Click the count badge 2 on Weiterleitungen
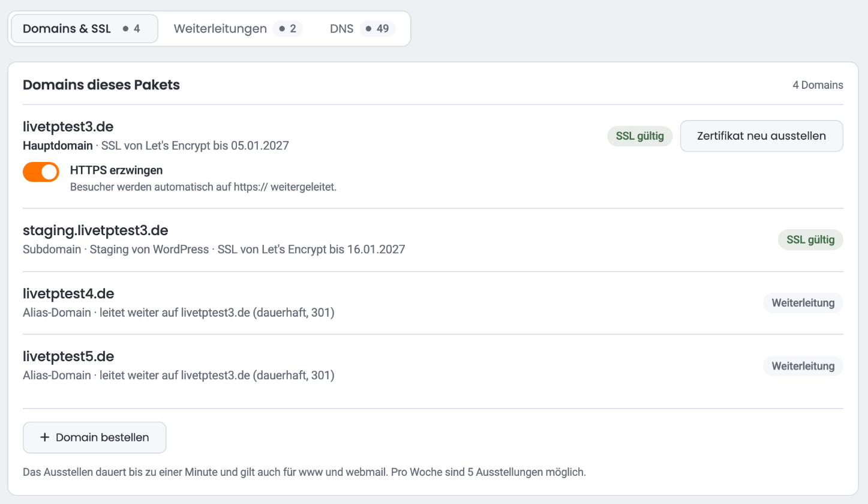The width and height of the screenshot is (868, 504). [x=288, y=29]
